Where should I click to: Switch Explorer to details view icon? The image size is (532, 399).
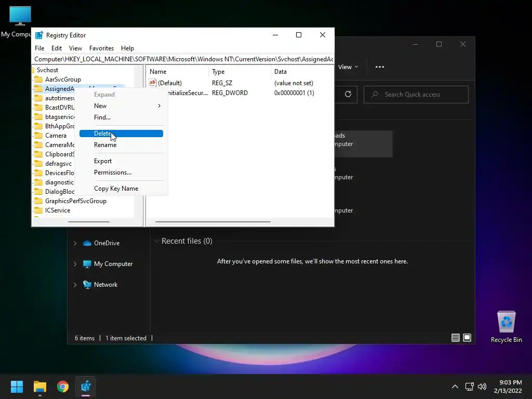coord(455,338)
